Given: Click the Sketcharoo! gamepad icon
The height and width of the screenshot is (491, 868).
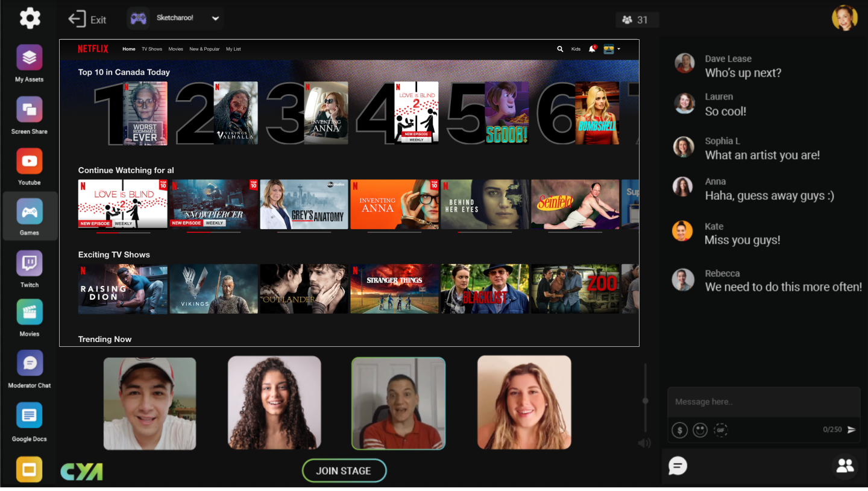Looking at the screenshot, I should (x=139, y=18).
